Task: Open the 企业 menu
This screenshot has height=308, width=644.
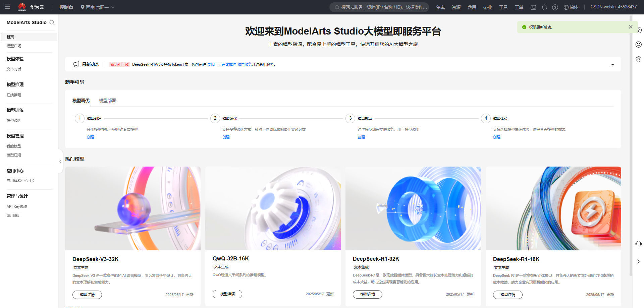Action: coord(488,7)
